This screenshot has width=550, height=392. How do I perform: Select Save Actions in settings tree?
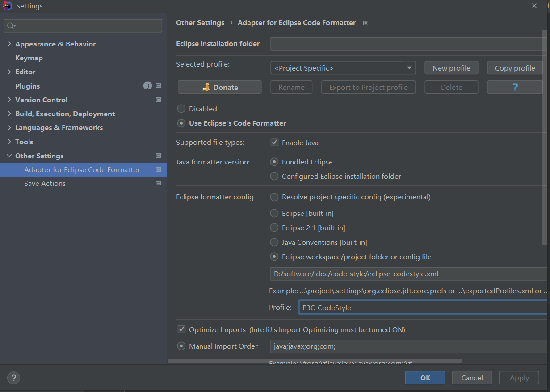[x=45, y=183]
